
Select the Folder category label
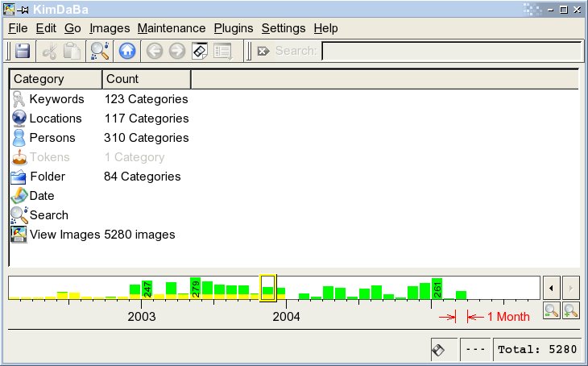click(48, 177)
